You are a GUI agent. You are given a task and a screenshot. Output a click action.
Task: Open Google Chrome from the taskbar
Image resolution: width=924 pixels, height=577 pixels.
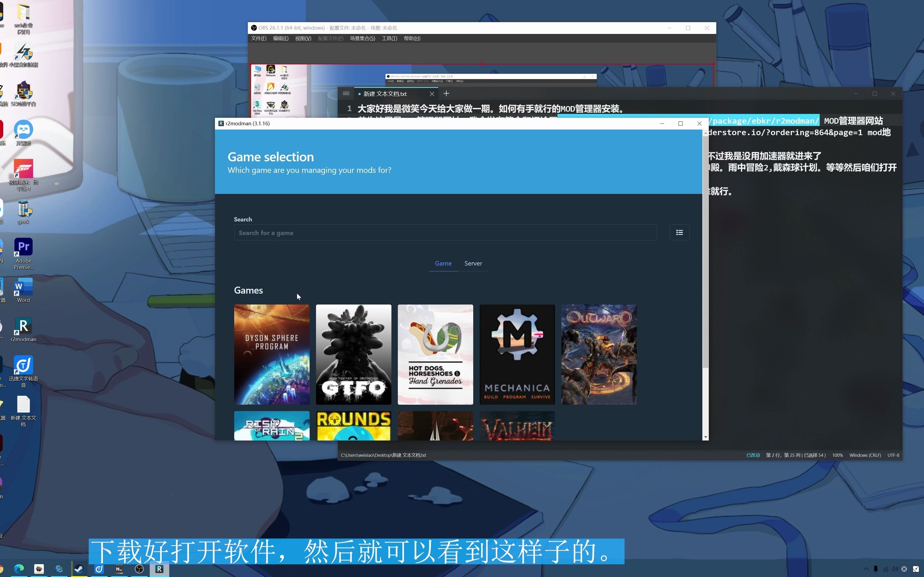point(1,569)
